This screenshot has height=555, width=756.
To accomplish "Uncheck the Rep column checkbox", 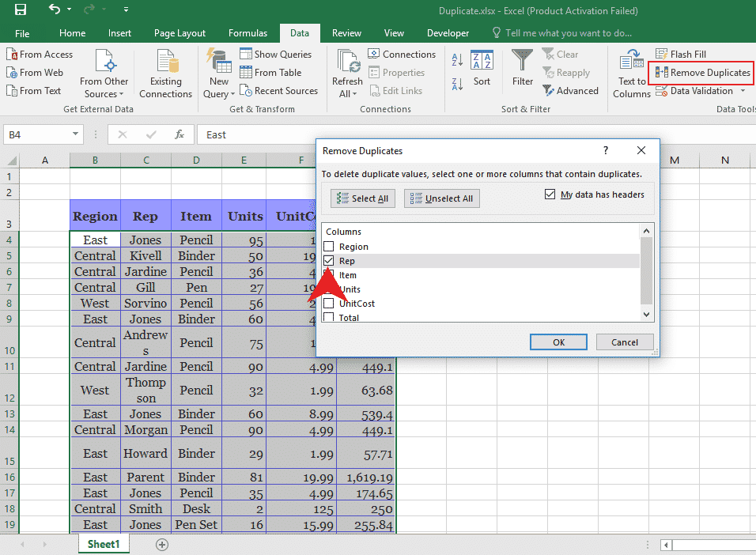I will (329, 261).
